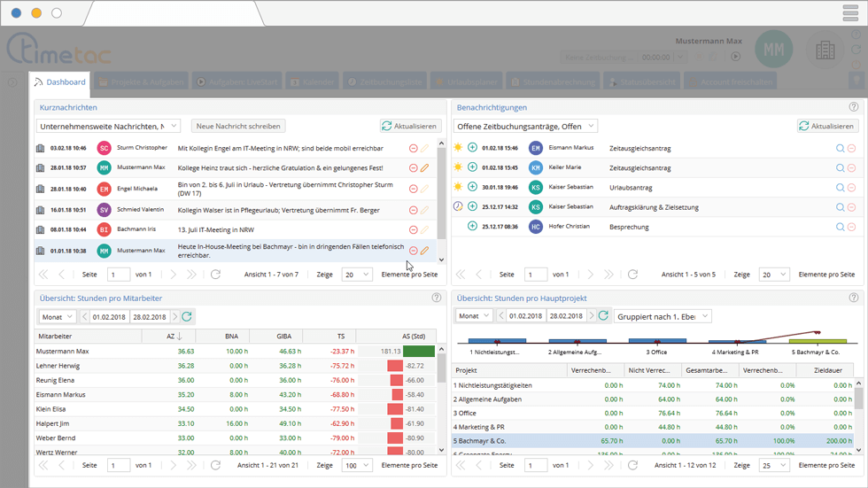Reject Keller Marie's request with minus icon
The width and height of the screenshot is (868, 488).
[x=851, y=167]
